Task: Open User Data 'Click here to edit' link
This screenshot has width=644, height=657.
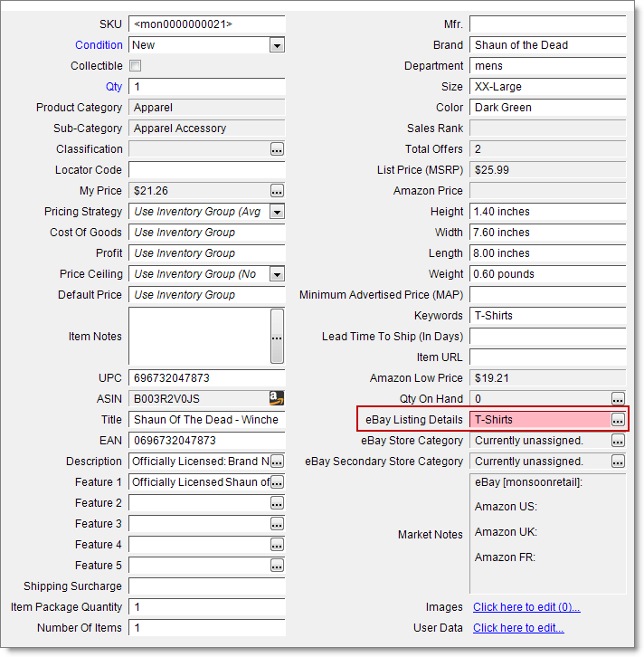Action: click(518, 628)
